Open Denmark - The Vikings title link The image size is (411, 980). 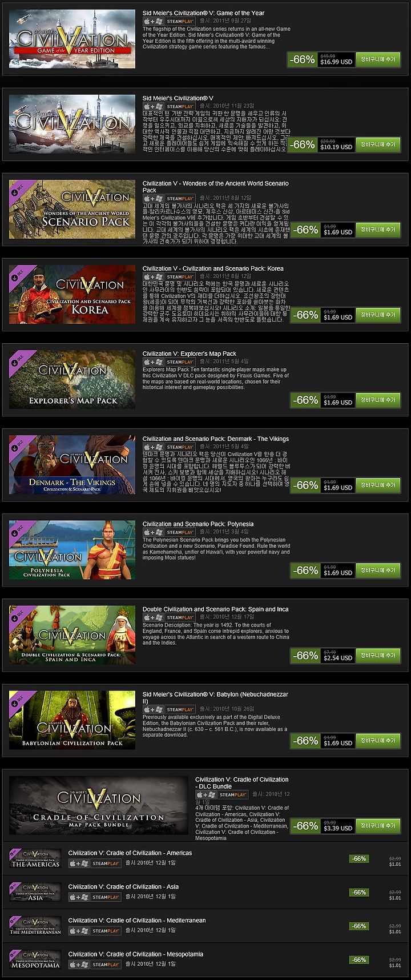(x=216, y=439)
